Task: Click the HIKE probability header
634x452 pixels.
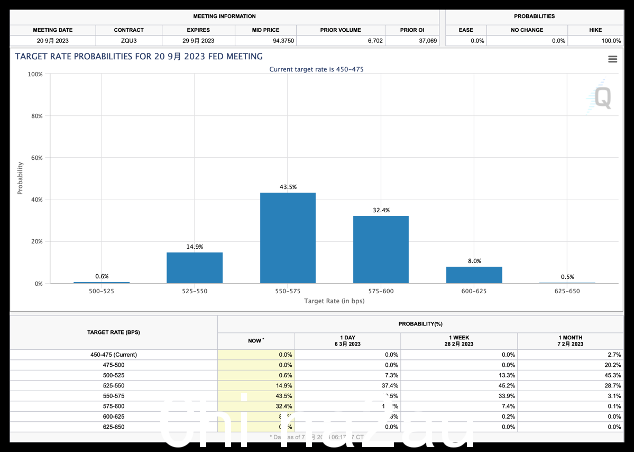Action: (x=596, y=30)
